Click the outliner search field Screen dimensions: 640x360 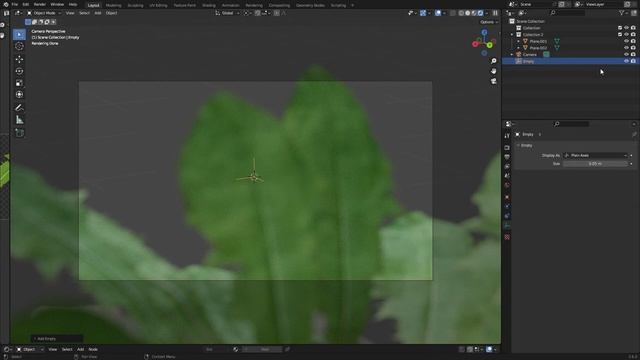pyautogui.click(x=567, y=13)
